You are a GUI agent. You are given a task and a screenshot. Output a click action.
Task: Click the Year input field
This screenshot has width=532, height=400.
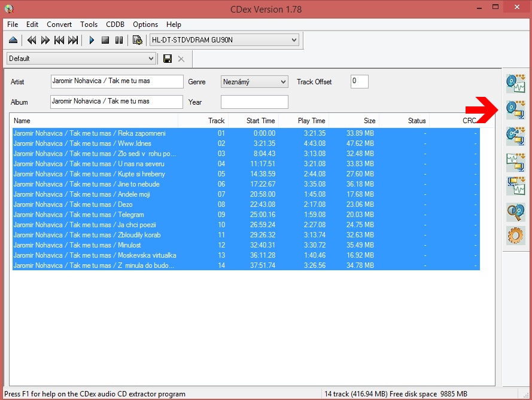(254, 102)
